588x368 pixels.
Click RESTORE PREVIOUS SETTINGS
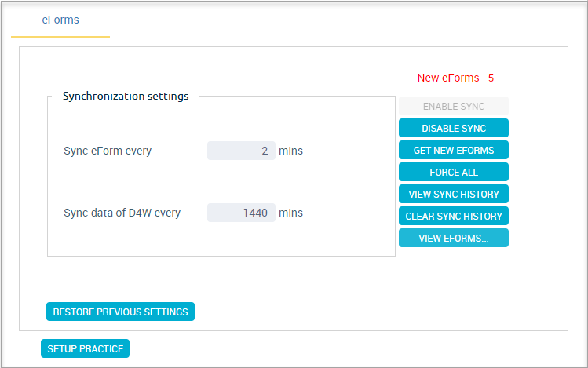pyautogui.click(x=120, y=312)
